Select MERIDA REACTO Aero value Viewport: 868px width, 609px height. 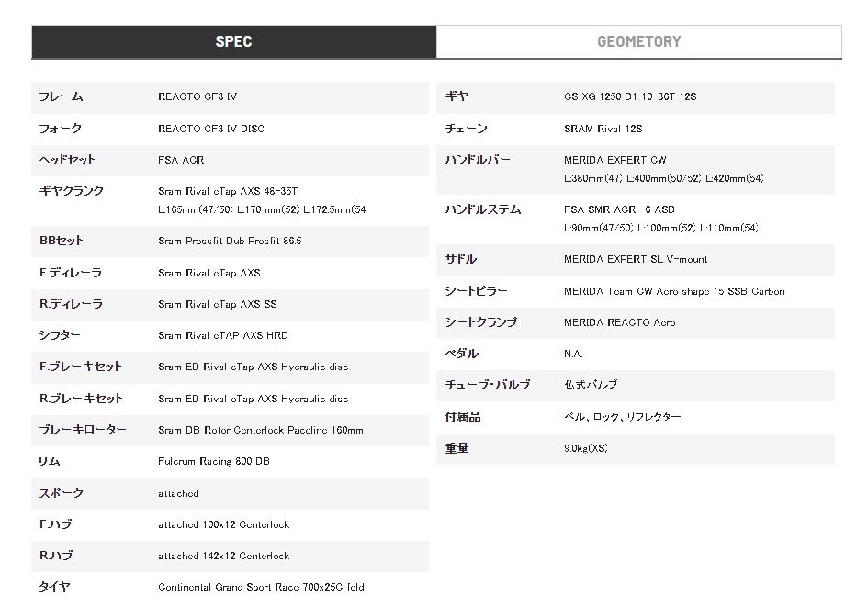coord(619,322)
